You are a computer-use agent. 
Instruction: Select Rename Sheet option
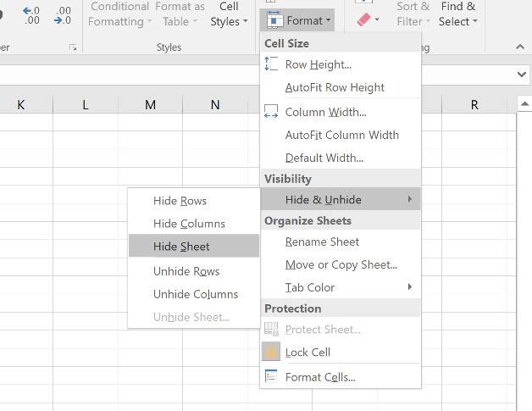(341, 242)
